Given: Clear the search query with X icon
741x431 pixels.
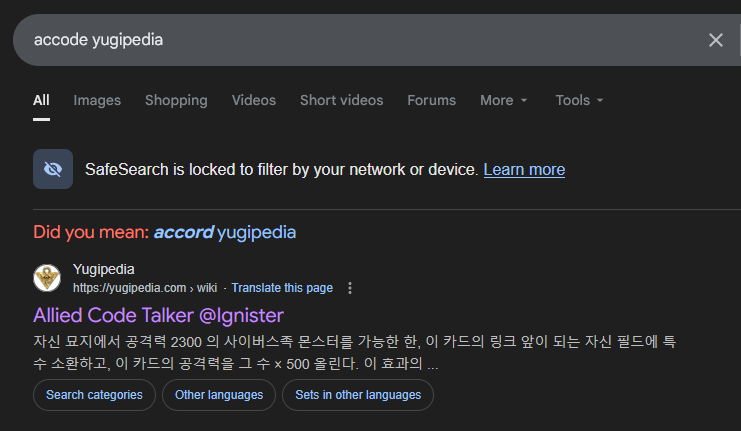Looking at the screenshot, I should click(716, 40).
